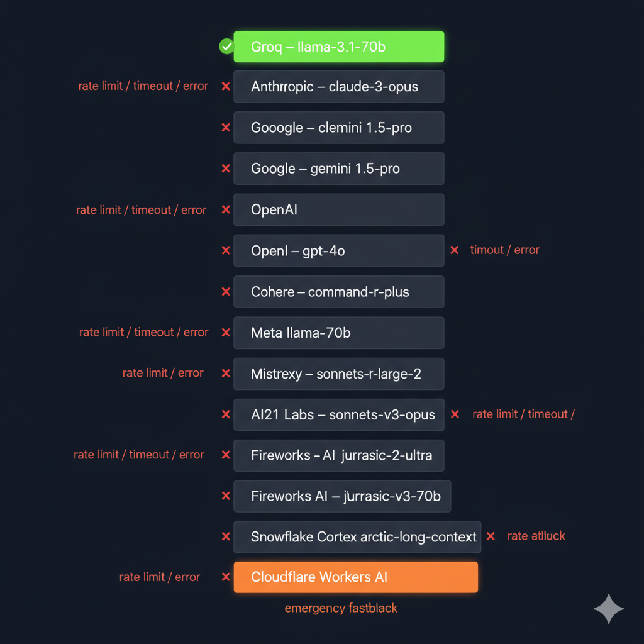Click the emergency fastblack label
The image size is (644, 644).
click(341, 608)
